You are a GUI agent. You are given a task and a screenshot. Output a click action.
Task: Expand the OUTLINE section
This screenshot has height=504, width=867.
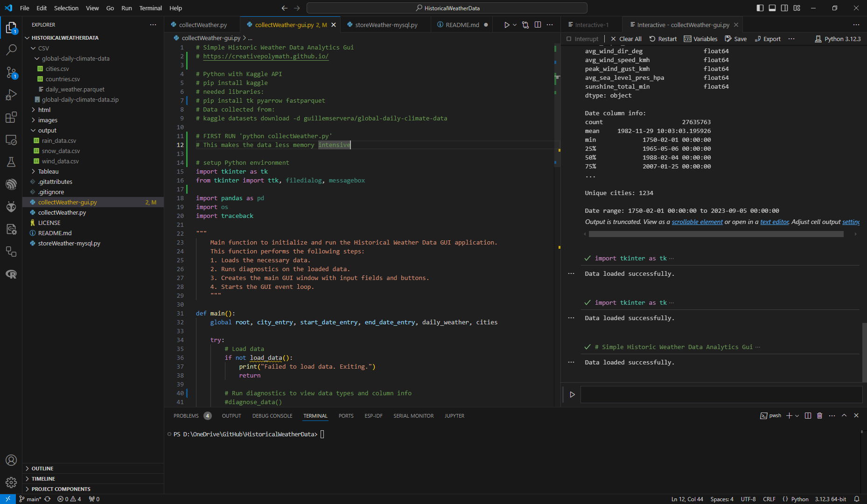[x=93, y=469]
